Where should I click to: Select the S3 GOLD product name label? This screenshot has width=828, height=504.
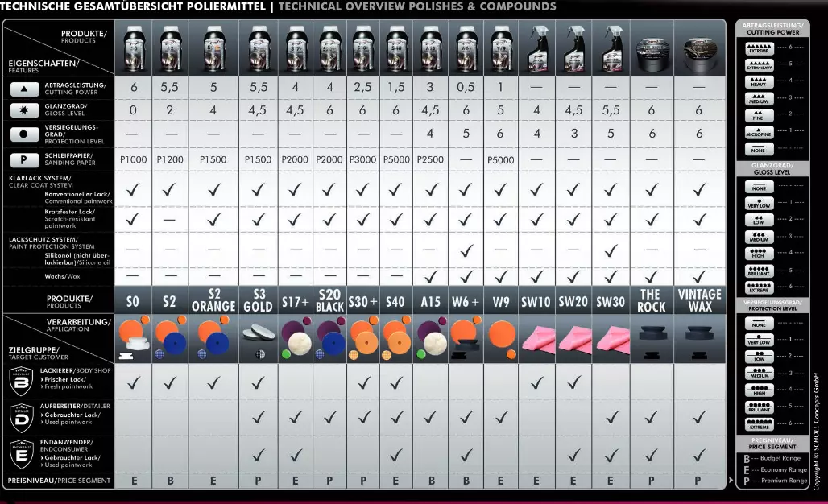[259, 300]
